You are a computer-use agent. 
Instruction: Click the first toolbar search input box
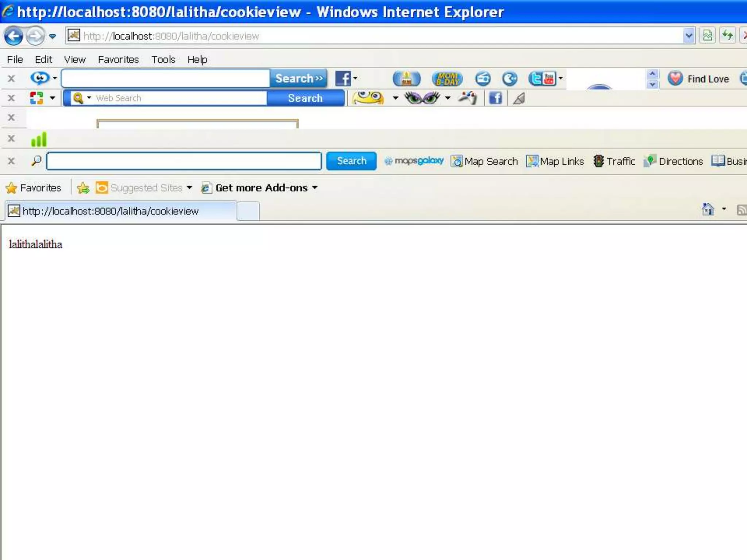166,78
